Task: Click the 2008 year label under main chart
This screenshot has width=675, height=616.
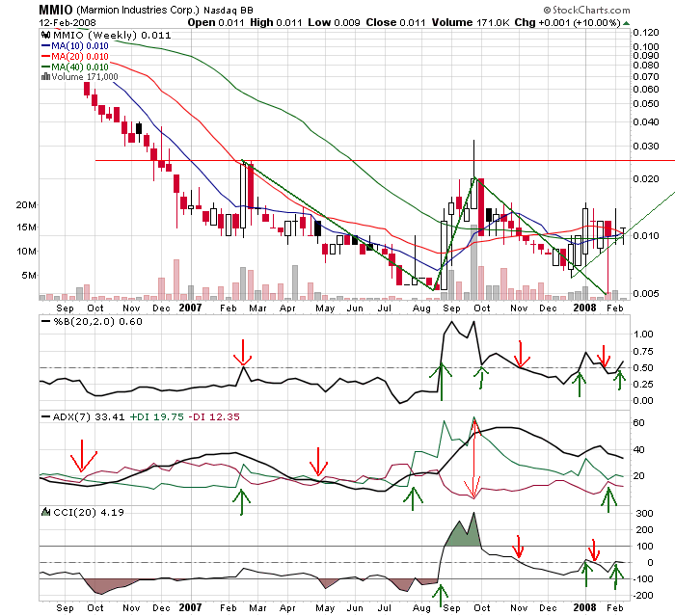Action: 584,308
